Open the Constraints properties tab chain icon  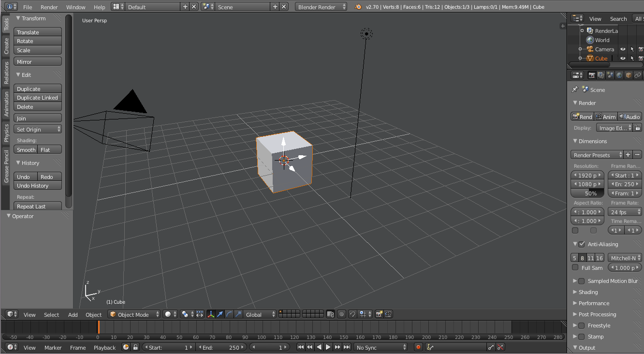coord(637,75)
